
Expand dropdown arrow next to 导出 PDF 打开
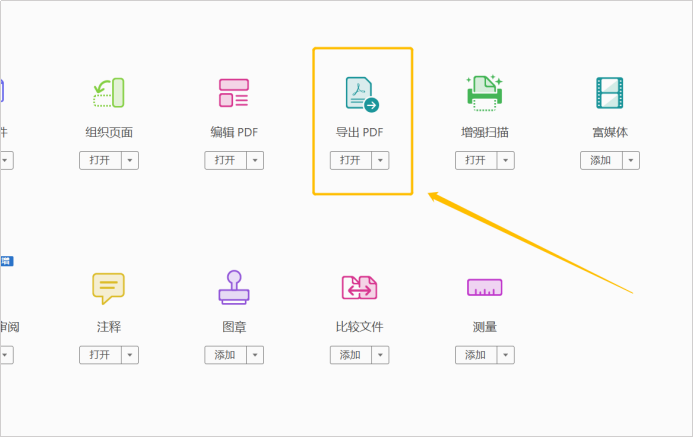(380, 160)
